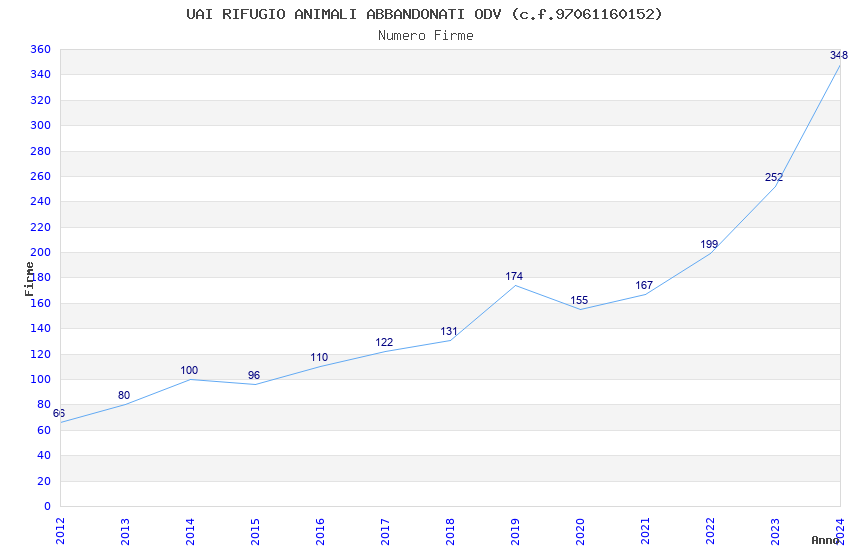Click the x-axis year 2024

841,531
